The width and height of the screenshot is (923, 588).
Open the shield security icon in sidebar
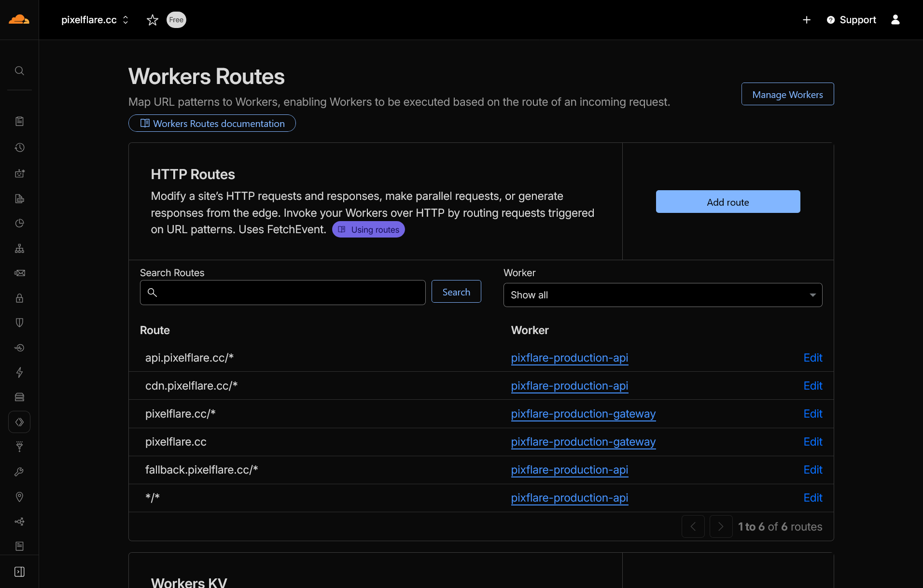pyautogui.click(x=19, y=322)
